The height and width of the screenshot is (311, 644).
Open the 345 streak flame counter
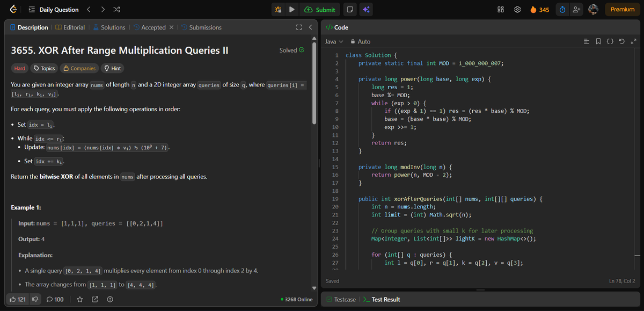539,10
